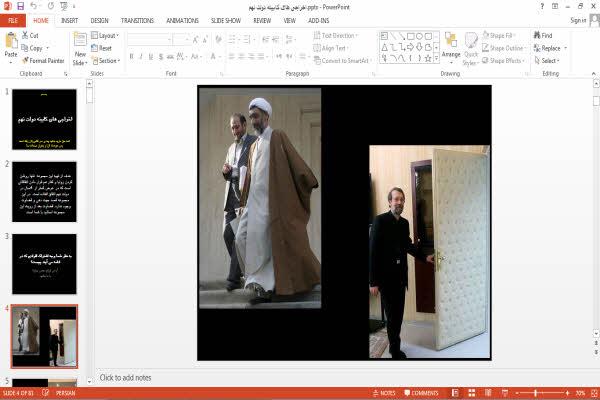Click to add notes field
The width and height of the screenshot is (600, 400).
point(125,378)
